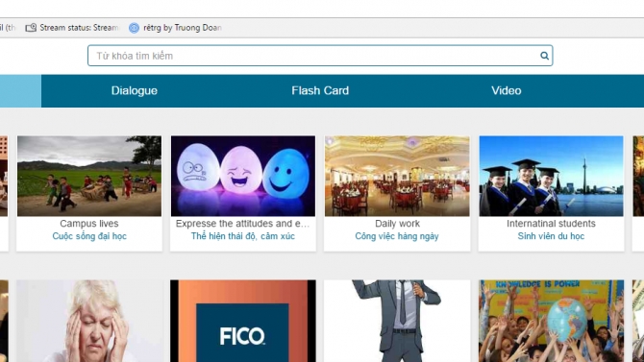Screen dimensions: 644x362
Task: Open the headache woman thumbnail
Action: click(x=89, y=321)
